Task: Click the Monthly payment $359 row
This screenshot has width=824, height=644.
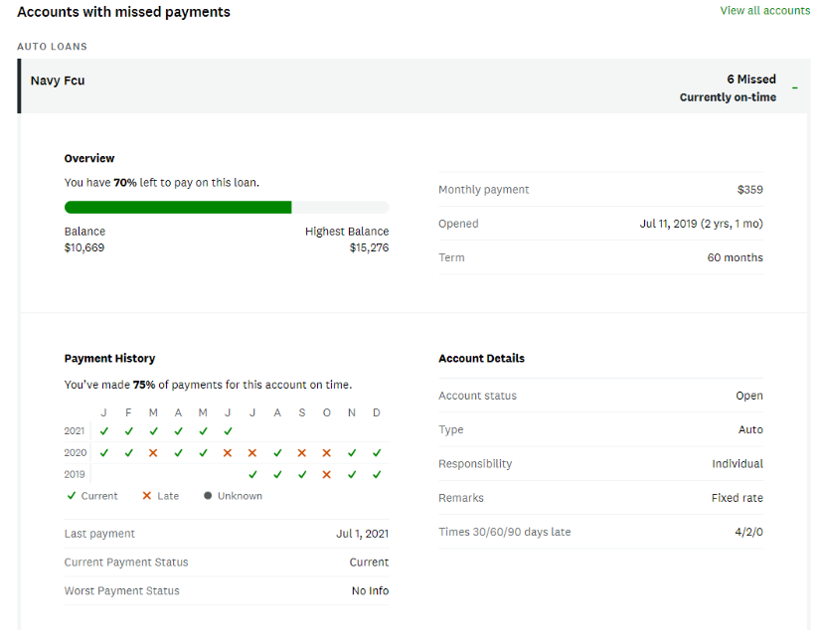Action: [x=600, y=190]
